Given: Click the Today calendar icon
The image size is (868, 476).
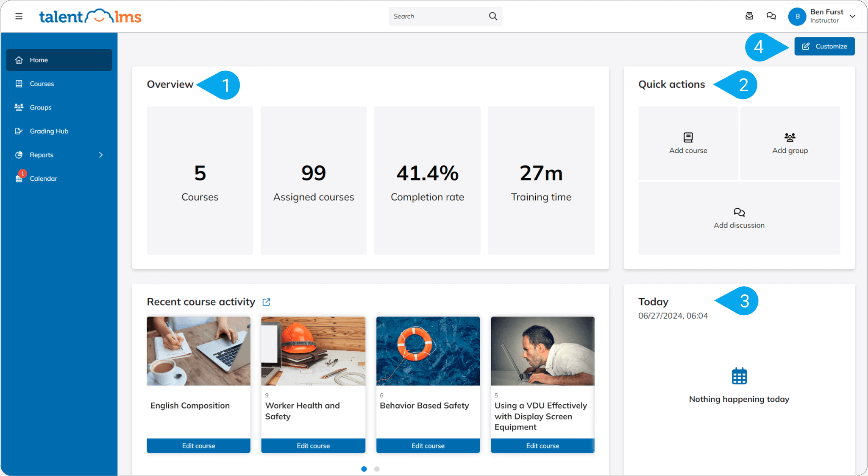Looking at the screenshot, I should [x=739, y=376].
